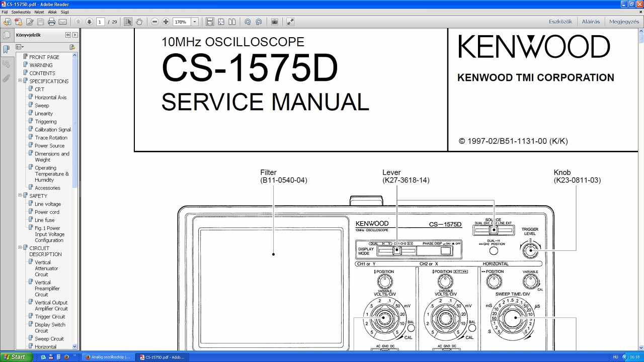Viewport: 644px width, 362px height.
Task: Jump to the FRONT PAGE bookmark
Action: point(44,57)
